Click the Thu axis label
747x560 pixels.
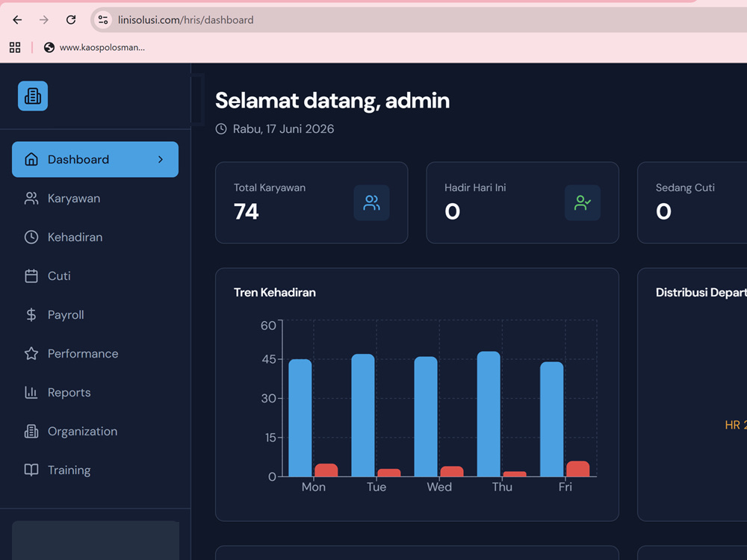coord(502,487)
